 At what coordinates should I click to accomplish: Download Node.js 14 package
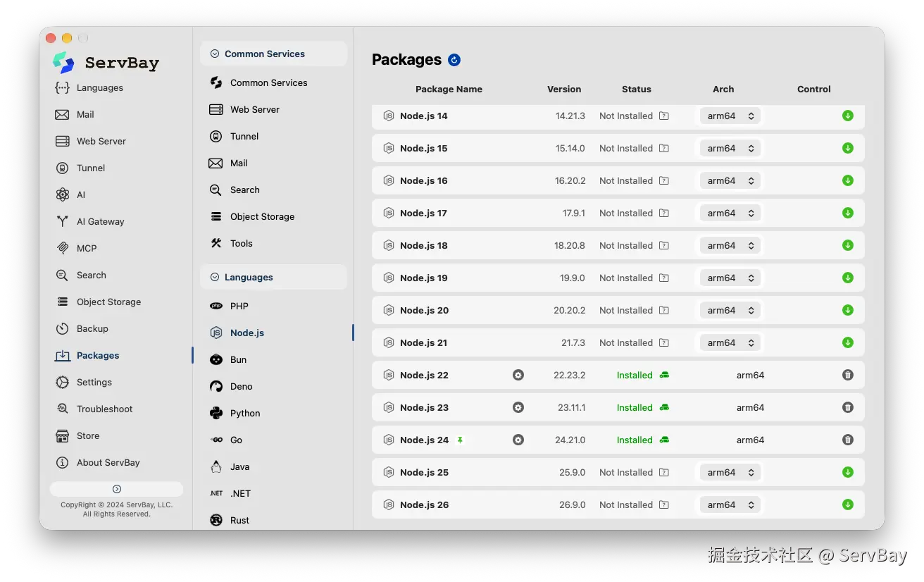pyautogui.click(x=848, y=116)
